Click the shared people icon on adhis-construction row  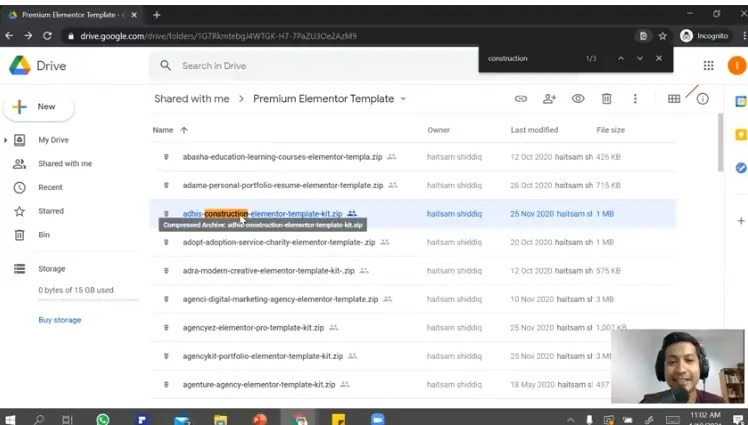click(x=352, y=214)
